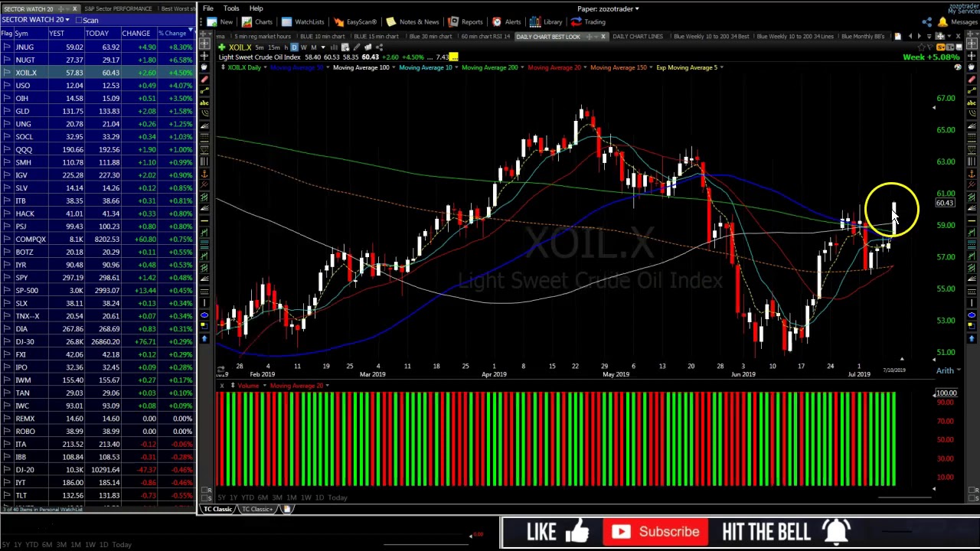980x551 pixels.
Task: Open the Charts toolbar item
Action: [x=257, y=21]
